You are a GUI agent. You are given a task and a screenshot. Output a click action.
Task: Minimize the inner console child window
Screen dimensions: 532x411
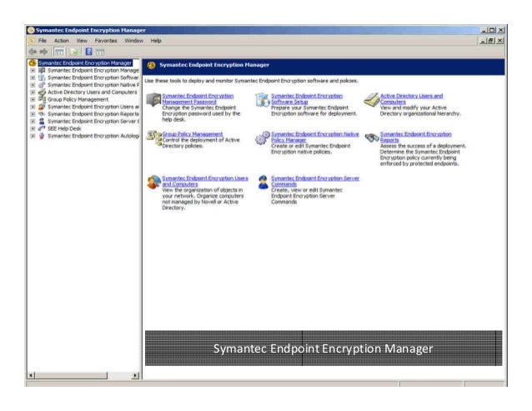(484, 41)
